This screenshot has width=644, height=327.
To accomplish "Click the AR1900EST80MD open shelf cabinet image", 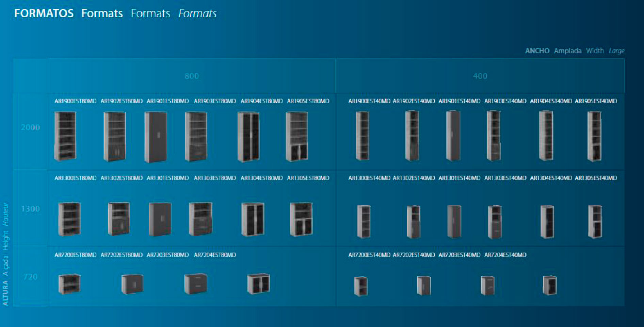I will pos(65,136).
